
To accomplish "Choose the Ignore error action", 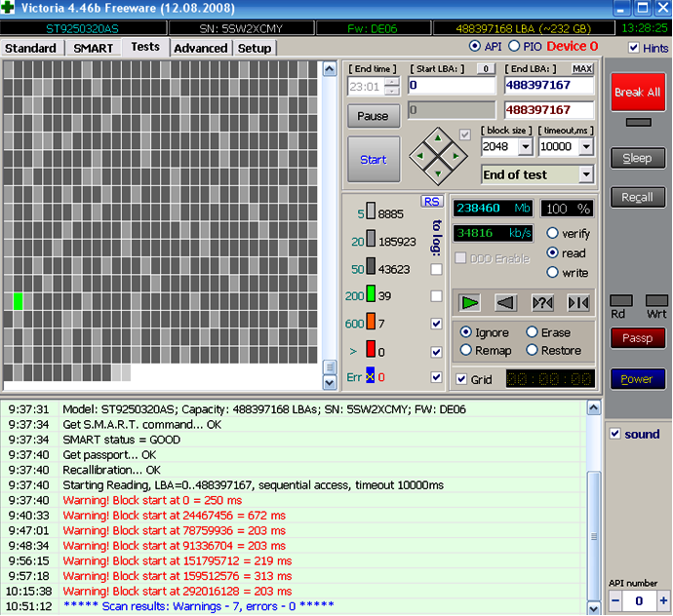I will (x=465, y=332).
